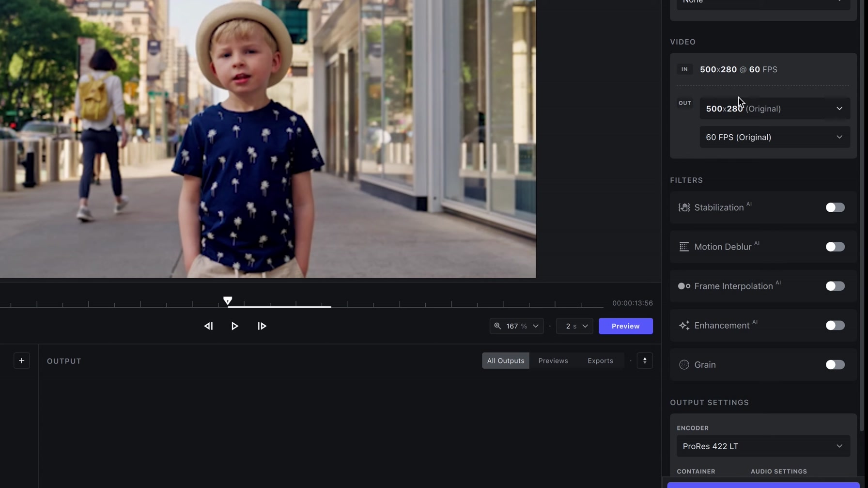This screenshot has width=868, height=488.
Task: Open the 60 FPS output dropdown
Action: [x=775, y=137]
